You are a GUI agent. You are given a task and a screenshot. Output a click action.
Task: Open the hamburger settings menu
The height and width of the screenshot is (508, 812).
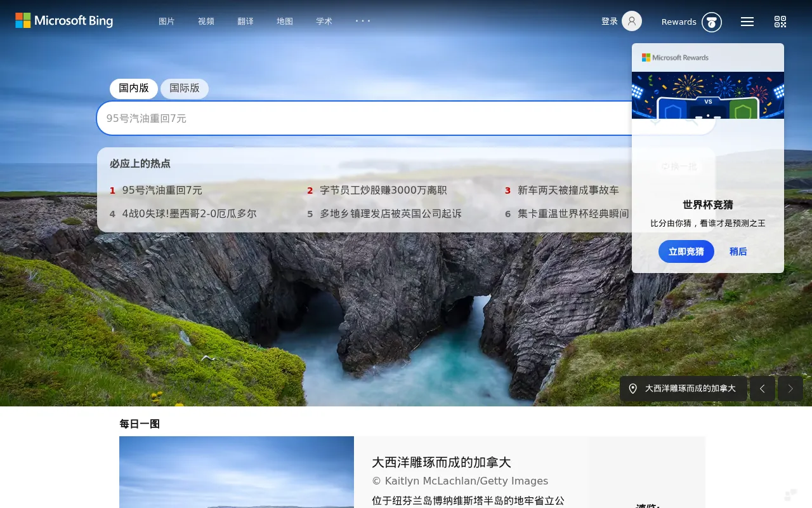[747, 22]
